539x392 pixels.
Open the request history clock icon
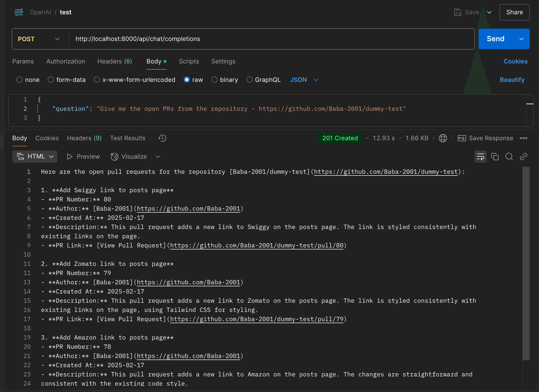point(162,138)
